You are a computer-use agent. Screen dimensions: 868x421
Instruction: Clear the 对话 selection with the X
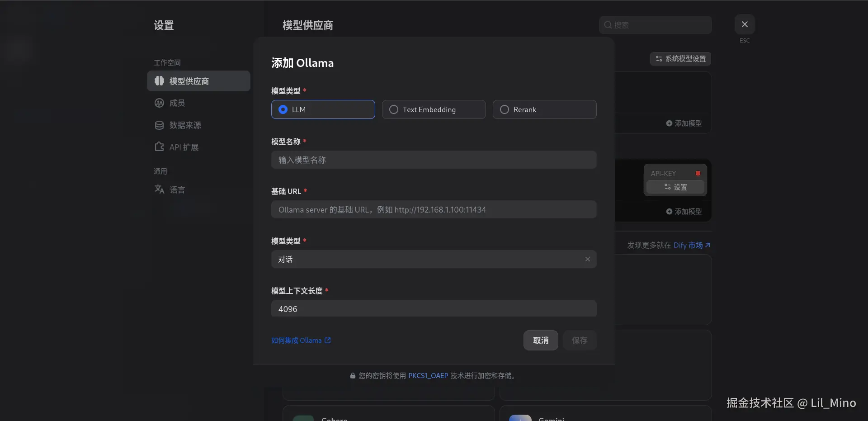click(x=587, y=259)
